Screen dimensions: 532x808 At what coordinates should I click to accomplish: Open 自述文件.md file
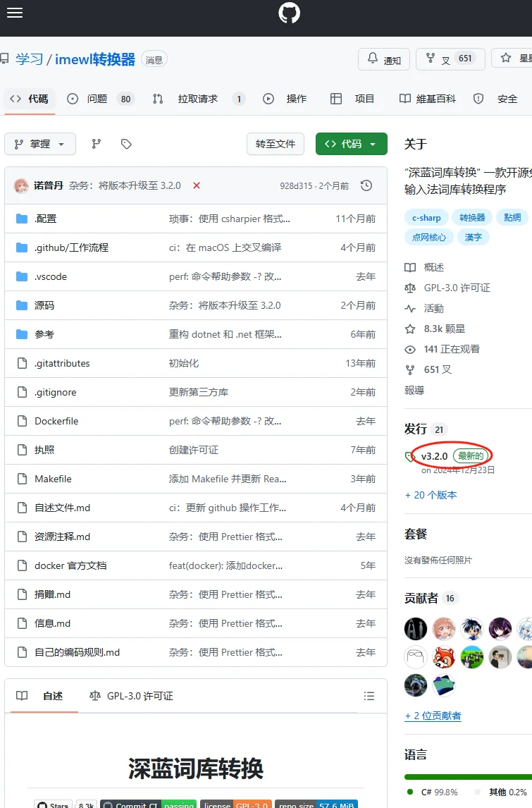click(x=62, y=508)
